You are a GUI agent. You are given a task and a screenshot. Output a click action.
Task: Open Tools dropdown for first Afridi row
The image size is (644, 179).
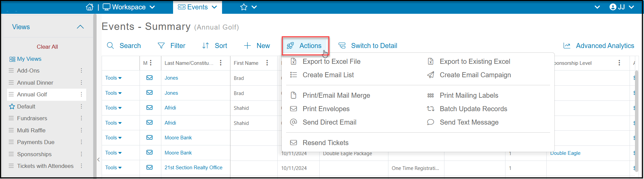[x=113, y=108]
